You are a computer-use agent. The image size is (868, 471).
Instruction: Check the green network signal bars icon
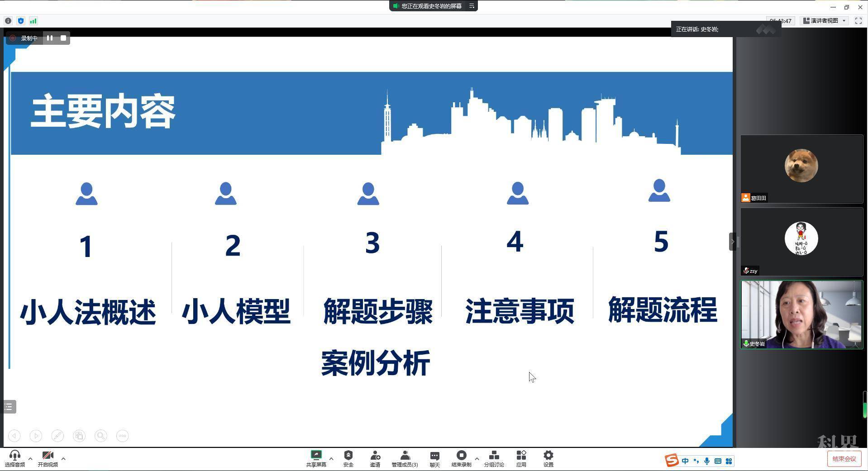click(x=33, y=21)
